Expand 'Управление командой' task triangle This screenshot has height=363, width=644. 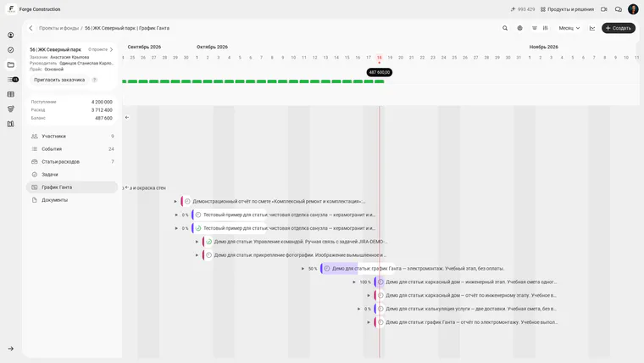pyautogui.click(x=197, y=242)
